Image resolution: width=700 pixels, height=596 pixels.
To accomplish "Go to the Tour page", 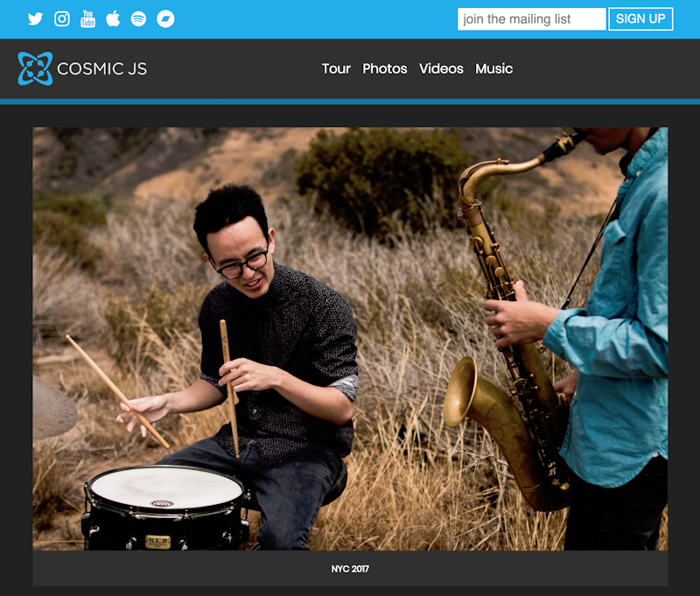I will click(x=336, y=69).
